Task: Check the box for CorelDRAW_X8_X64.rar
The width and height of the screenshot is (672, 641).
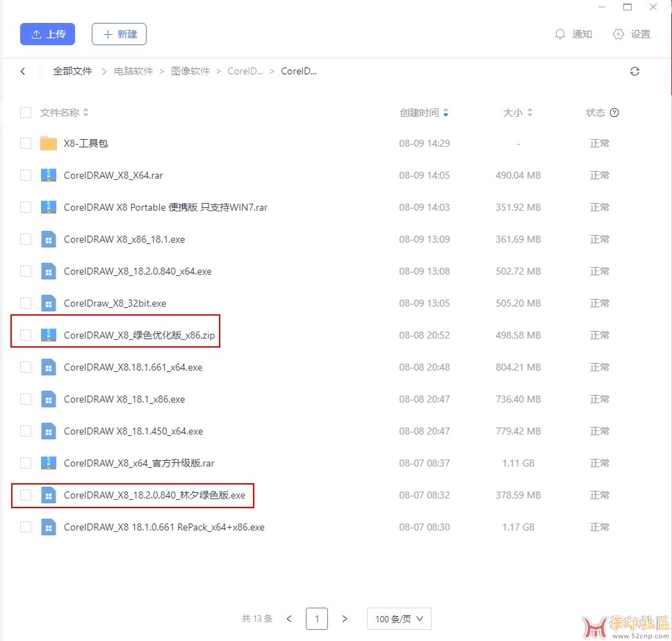Action: (x=26, y=175)
